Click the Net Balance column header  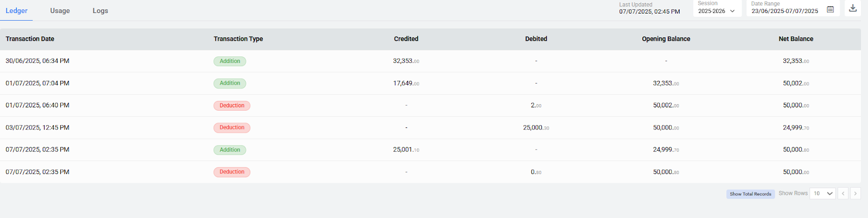pyautogui.click(x=796, y=39)
